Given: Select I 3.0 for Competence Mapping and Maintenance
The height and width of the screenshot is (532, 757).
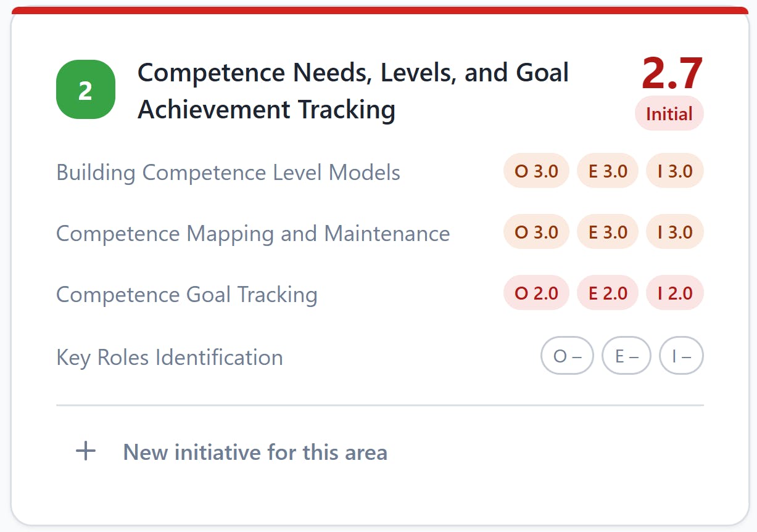Looking at the screenshot, I should (675, 232).
